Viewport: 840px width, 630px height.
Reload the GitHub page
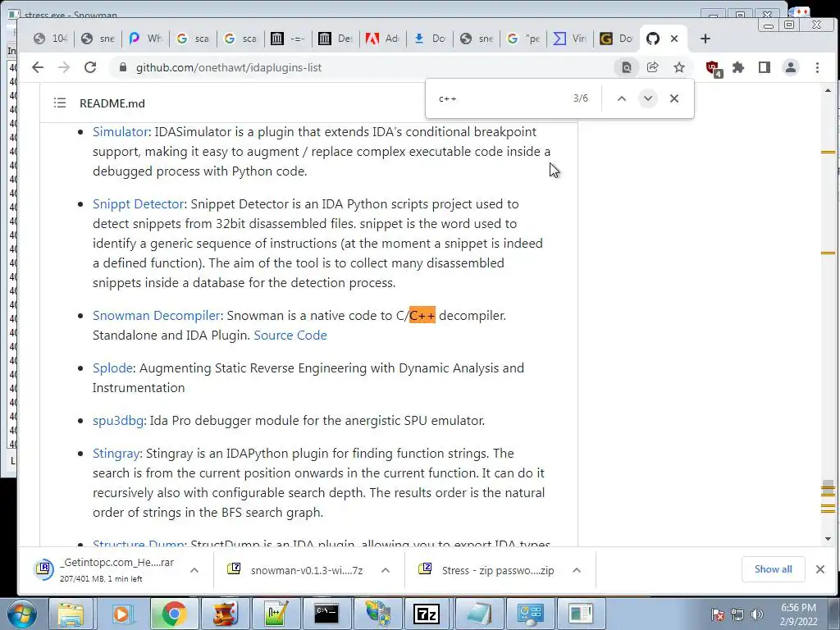pyautogui.click(x=90, y=67)
